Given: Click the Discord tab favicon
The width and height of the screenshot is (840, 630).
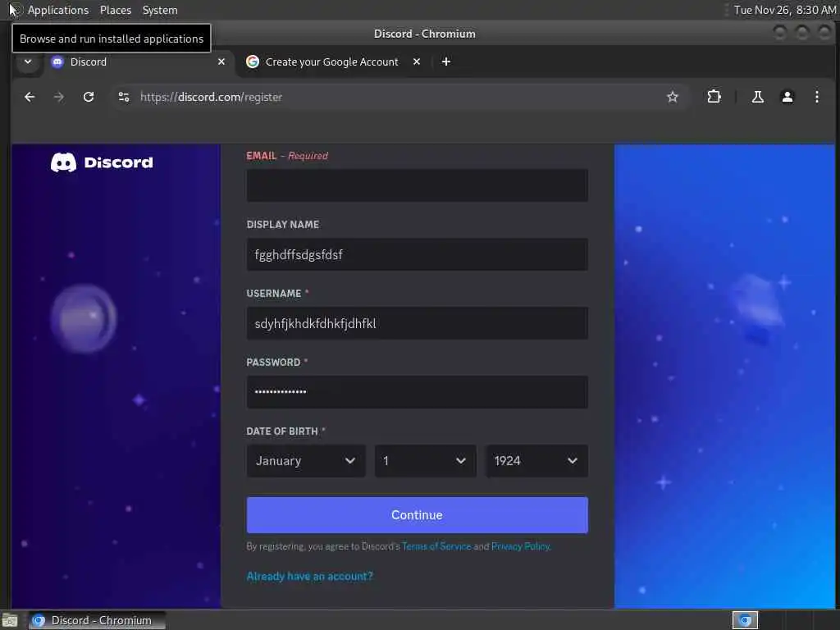Looking at the screenshot, I should [57, 62].
